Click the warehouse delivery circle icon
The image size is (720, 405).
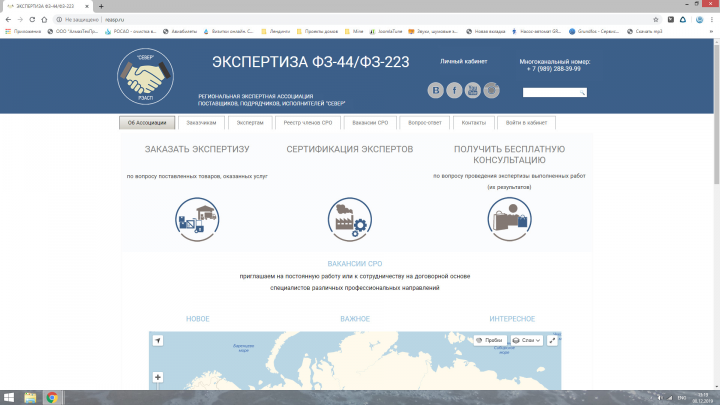(x=197, y=219)
